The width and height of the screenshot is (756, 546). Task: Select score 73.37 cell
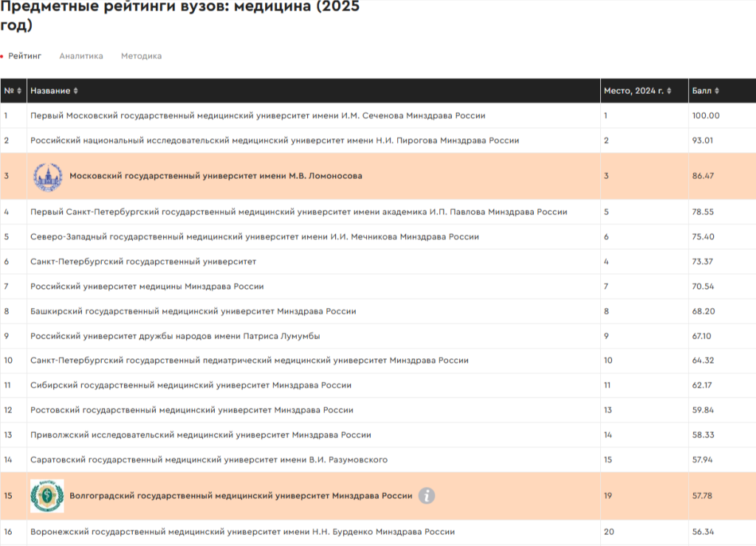tap(703, 262)
